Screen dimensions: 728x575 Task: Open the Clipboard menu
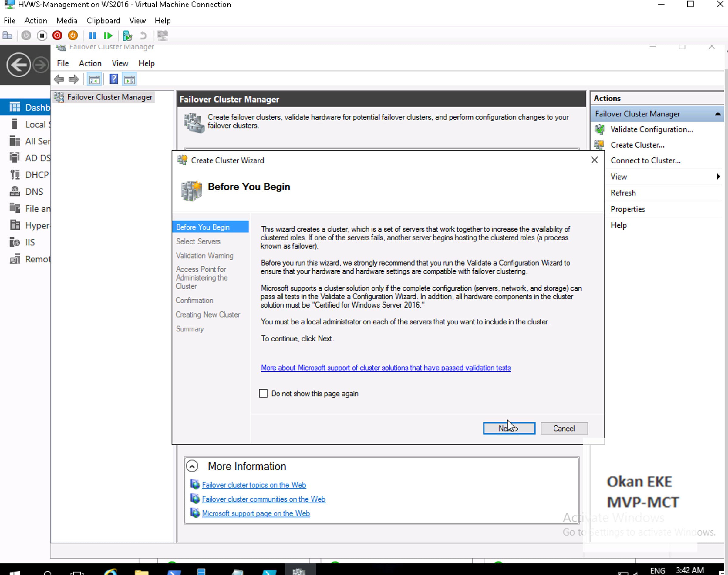(103, 21)
